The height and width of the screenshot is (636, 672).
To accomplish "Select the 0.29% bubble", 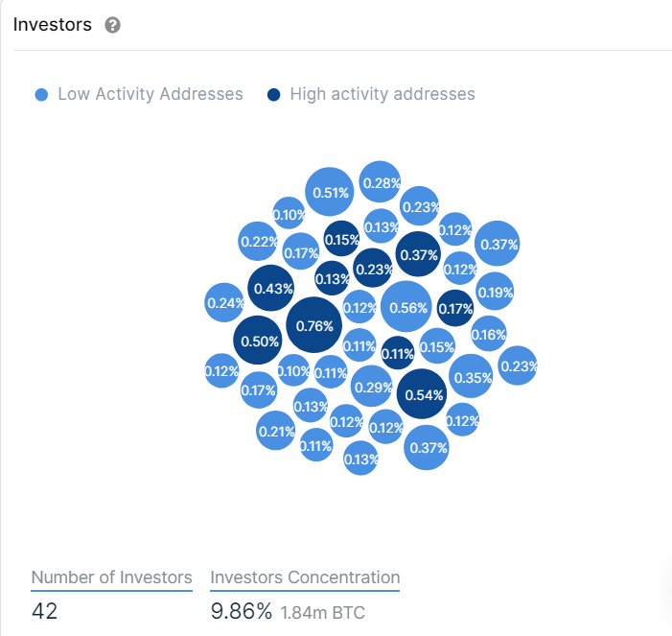I will (x=372, y=387).
